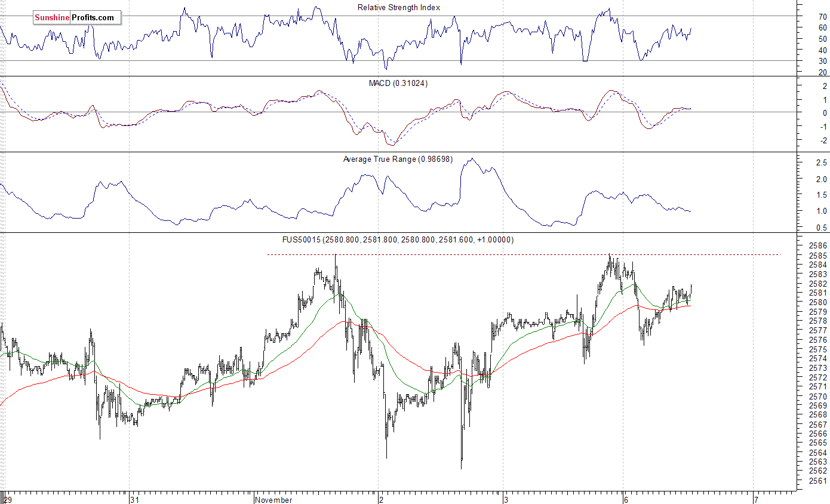Click the MACD (0.31024) title

pos(398,83)
